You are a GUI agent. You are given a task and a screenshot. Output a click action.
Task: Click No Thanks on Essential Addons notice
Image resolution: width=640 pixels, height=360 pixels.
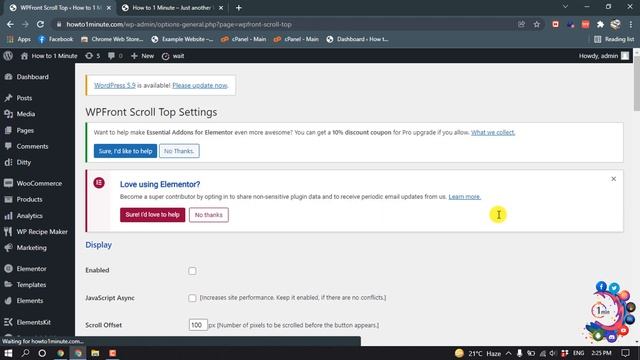click(179, 151)
